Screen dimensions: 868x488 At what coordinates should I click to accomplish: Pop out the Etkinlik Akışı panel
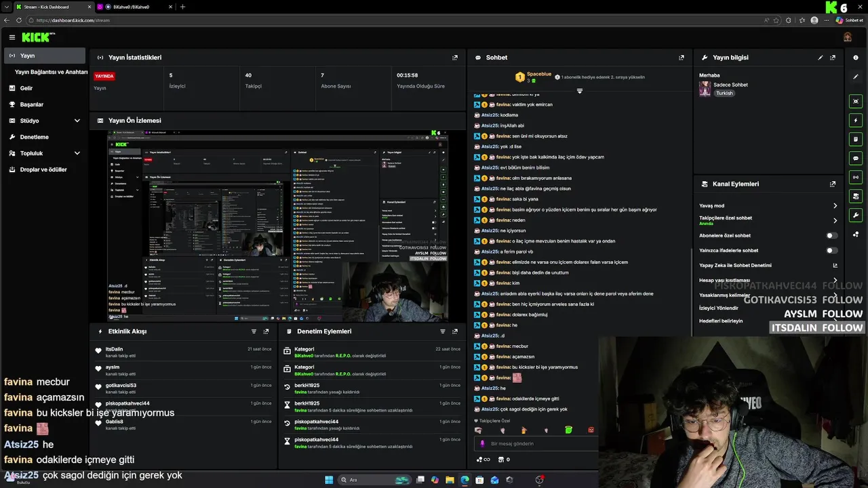coord(266,331)
